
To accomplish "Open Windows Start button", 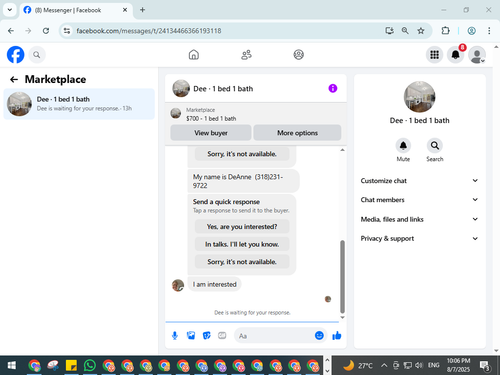I will point(12,366).
